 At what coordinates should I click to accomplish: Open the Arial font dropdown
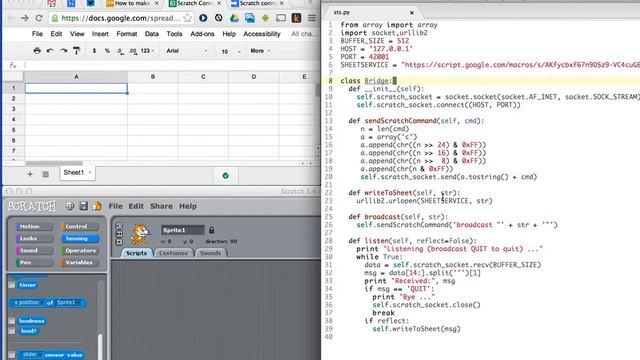point(187,51)
